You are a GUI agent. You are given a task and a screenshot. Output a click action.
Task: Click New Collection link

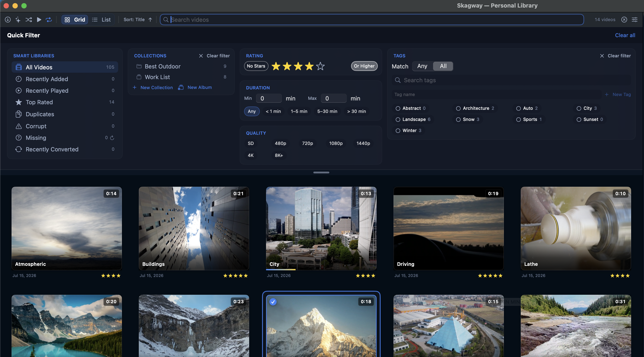[x=153, y=87]
